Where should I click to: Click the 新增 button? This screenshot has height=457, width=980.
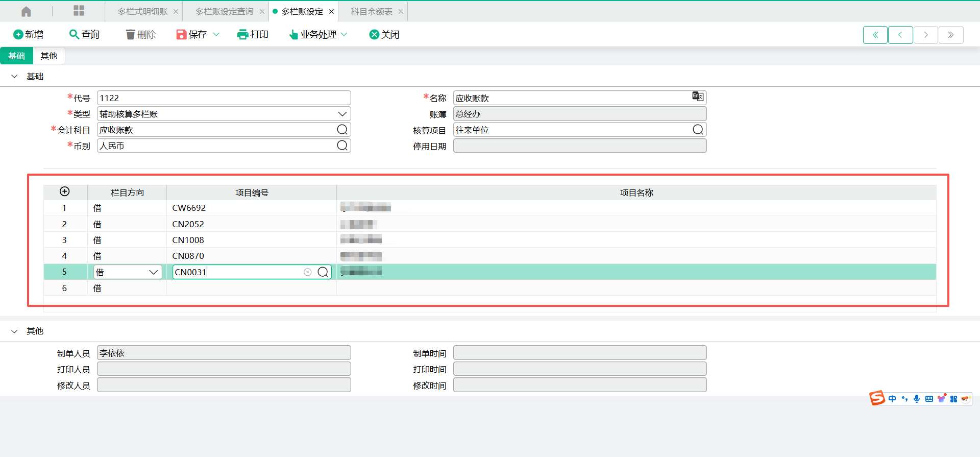tap(29, 34)
